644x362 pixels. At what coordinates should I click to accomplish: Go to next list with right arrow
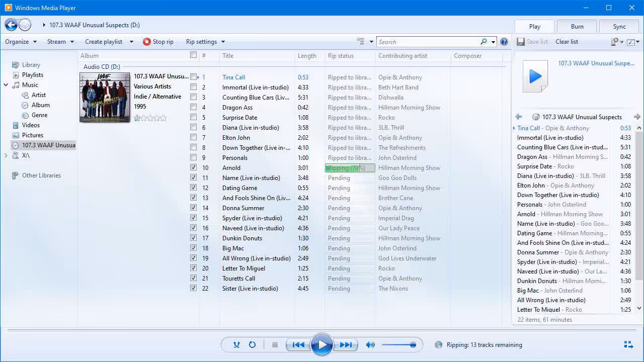point(637,117)
